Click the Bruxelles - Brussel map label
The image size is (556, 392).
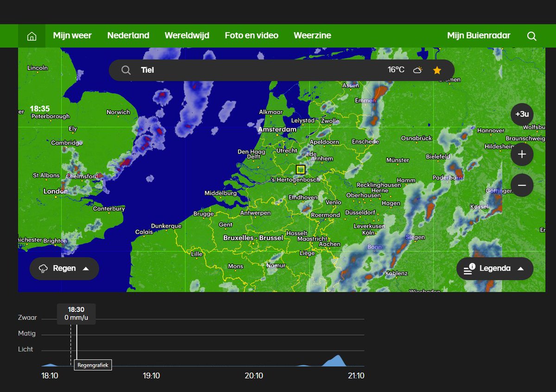253,238
